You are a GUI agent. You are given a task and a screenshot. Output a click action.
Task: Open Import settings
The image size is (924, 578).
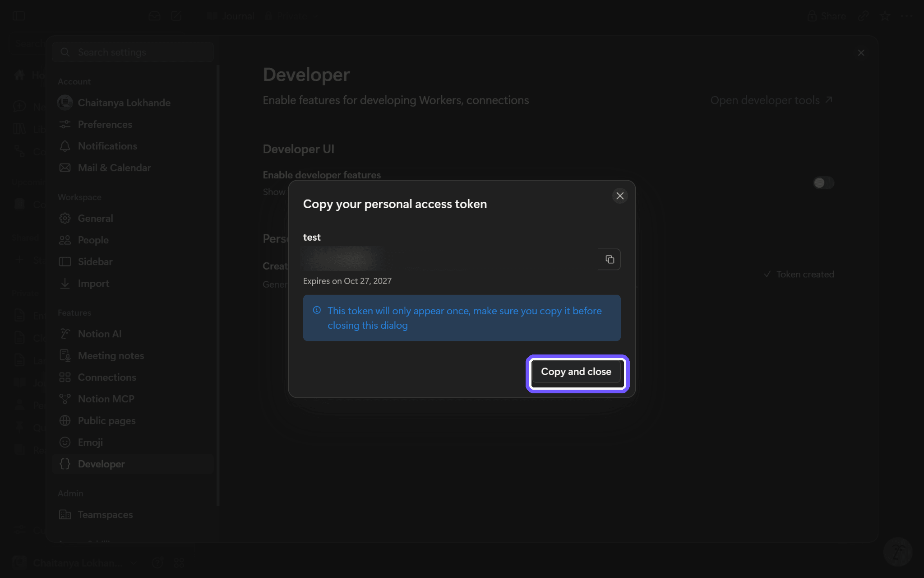click(x=133, y=283)
